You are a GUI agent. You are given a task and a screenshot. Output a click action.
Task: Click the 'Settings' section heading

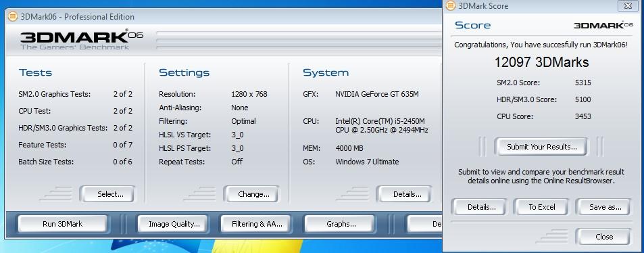(x=184, y=73)
